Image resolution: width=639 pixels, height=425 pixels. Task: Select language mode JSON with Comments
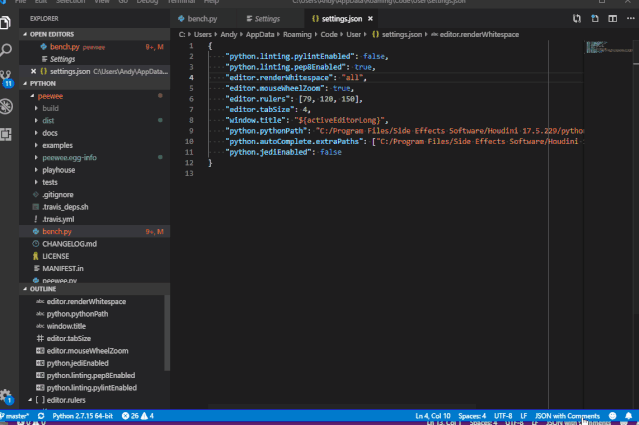tap(567, 416)
